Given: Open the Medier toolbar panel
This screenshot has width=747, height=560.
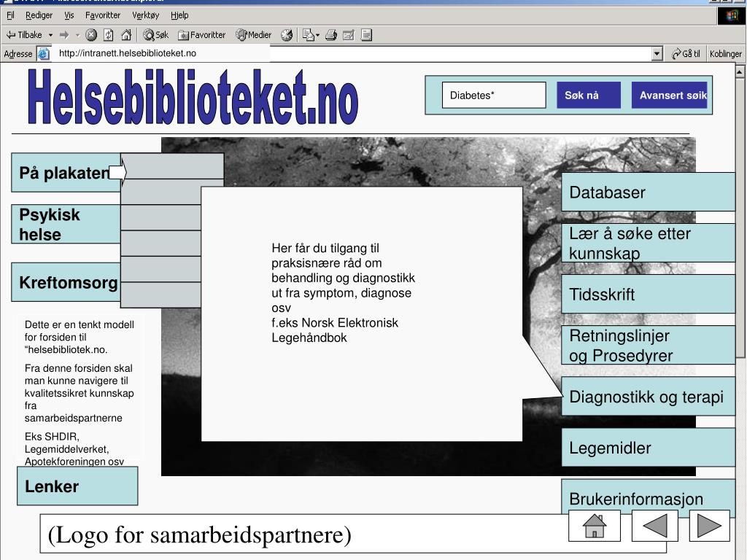Looking at the screenshot, I should (253, 35).
